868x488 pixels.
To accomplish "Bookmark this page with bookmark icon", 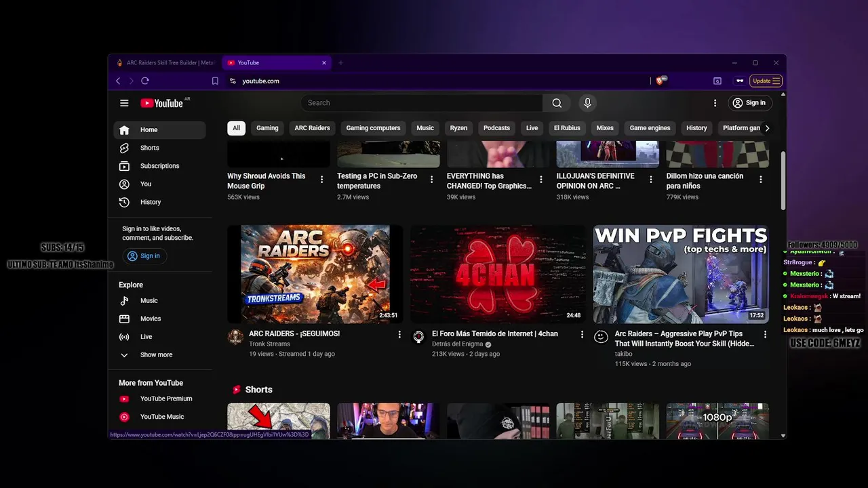I will click(x=215, y=81).
